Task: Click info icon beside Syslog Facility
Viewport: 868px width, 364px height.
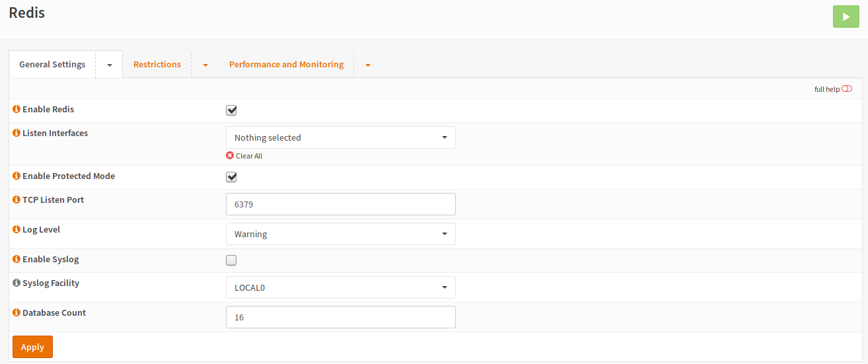Action: pyautogui.click(x=17, y=283)
